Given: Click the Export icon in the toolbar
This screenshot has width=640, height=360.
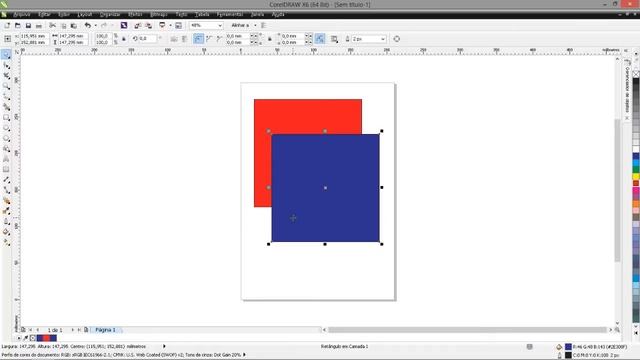Looking at the screenshot, I should click(149, 25).
